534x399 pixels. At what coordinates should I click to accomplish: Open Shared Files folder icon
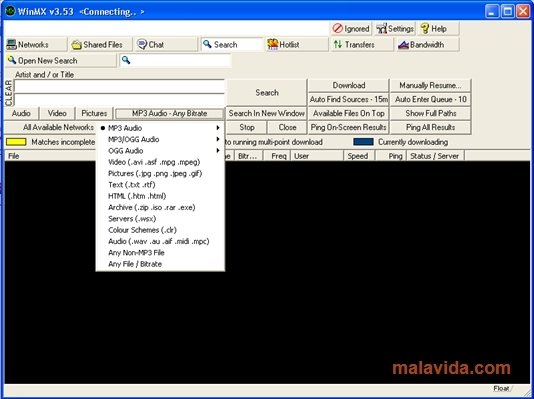(77, 45)
